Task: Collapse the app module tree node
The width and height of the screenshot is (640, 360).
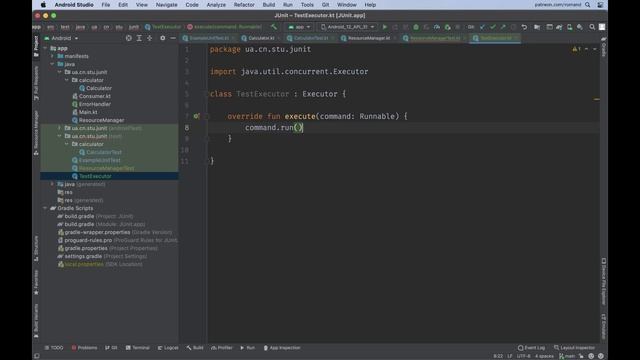Action: (x=45, y=48)
